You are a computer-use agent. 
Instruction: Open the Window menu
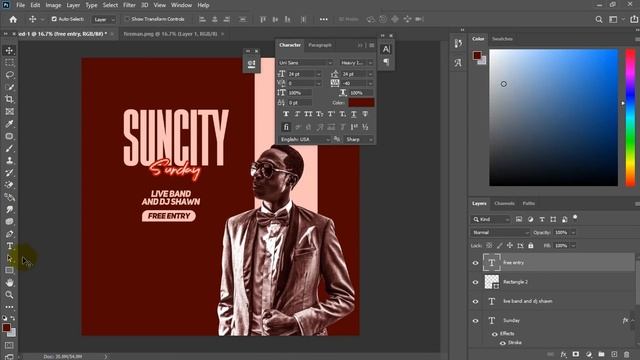(181, 5)
